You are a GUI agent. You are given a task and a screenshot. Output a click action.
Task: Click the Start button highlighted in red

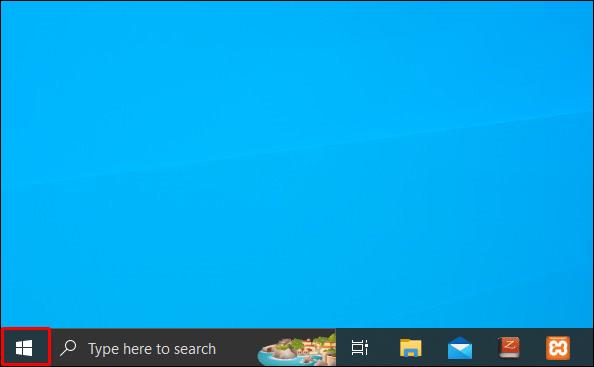pyautogui.click(x=25, y=347)
